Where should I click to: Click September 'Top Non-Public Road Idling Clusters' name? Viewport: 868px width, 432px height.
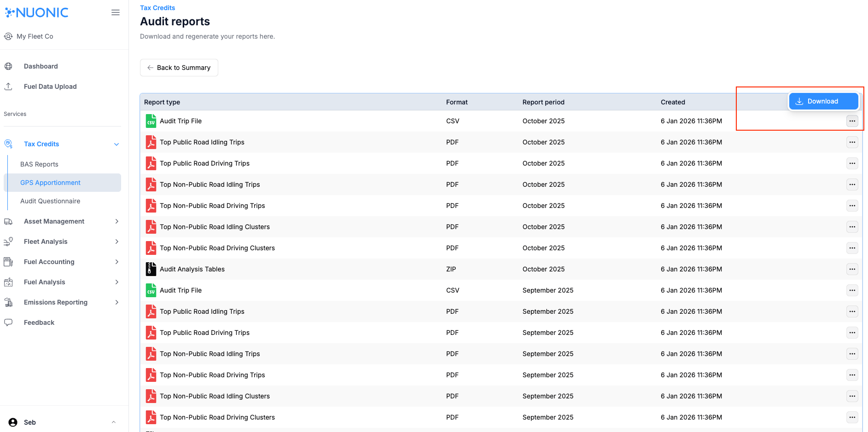tap(215, 396)
